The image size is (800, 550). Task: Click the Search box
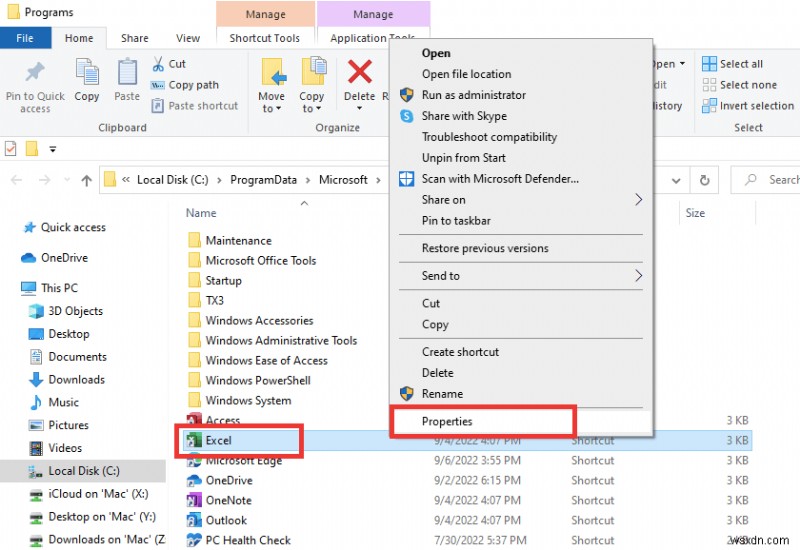pos(765,180)
